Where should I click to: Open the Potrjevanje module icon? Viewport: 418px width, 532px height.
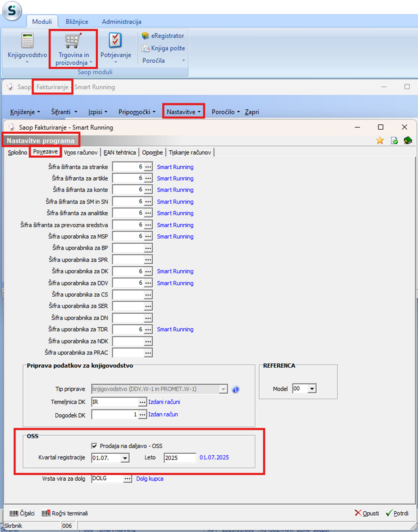click(116, 48)
